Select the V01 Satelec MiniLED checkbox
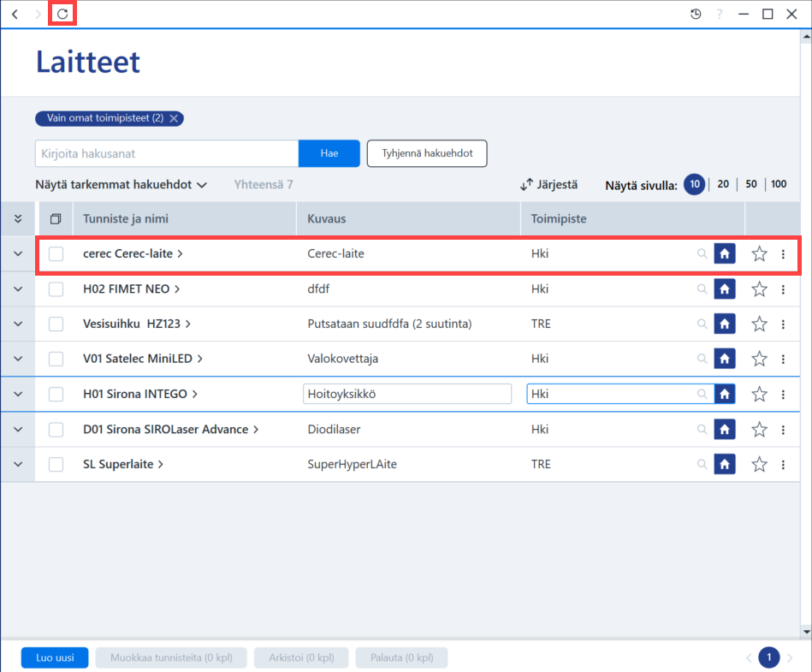This screenshot has height=672, width=812. pos(56,359)
